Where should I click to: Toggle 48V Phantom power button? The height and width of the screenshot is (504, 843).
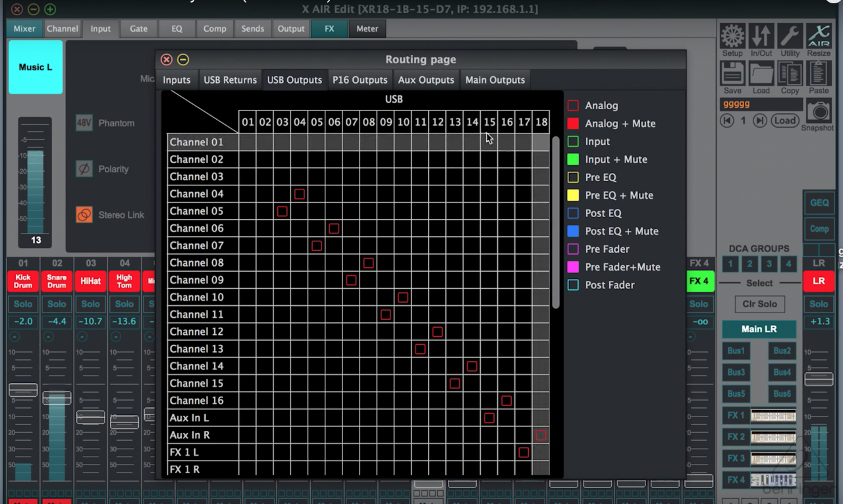pos(84,123)
